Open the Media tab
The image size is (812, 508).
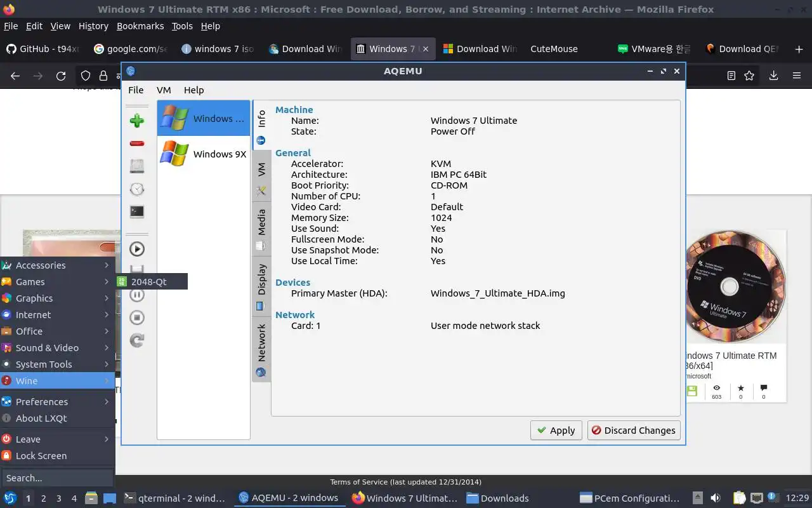pyautogui.click(x=261, y=229)
